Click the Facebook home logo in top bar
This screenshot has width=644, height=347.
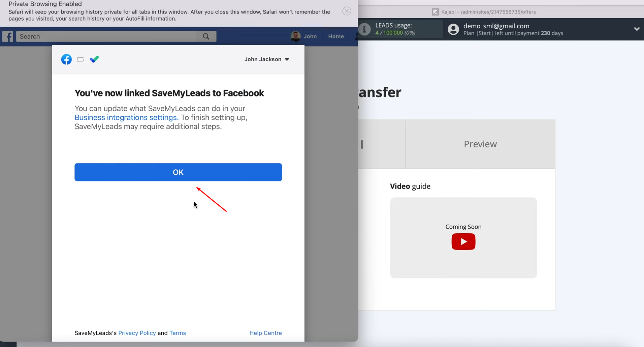coord(8,36)
